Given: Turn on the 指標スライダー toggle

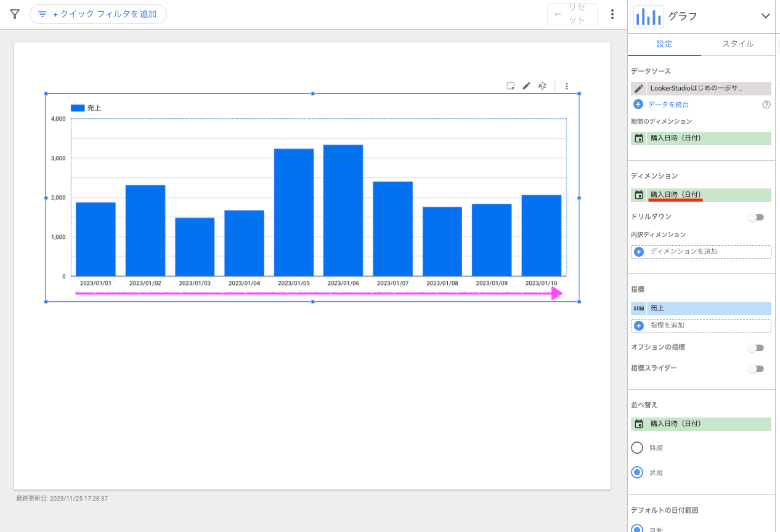Looking at the screenshot, I should click(x=755, y=369).
